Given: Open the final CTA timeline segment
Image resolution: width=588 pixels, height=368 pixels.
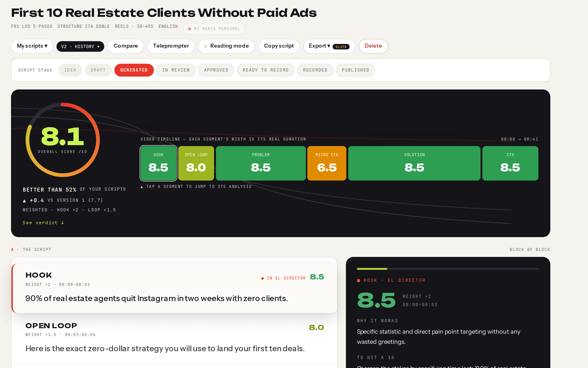Looking at the screenshot, I should pyautogui.click(x=510, y=163).
